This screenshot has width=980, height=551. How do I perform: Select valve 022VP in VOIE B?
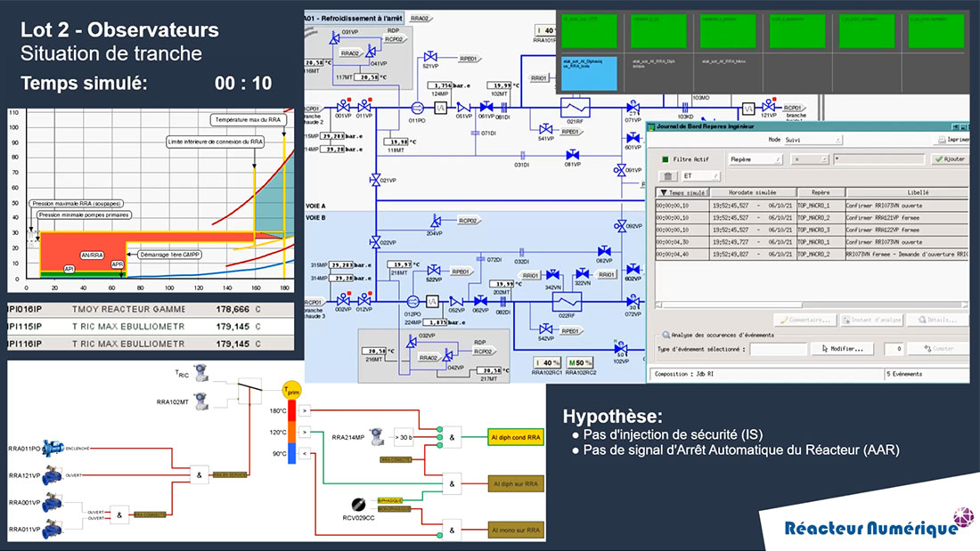[375, 242]
